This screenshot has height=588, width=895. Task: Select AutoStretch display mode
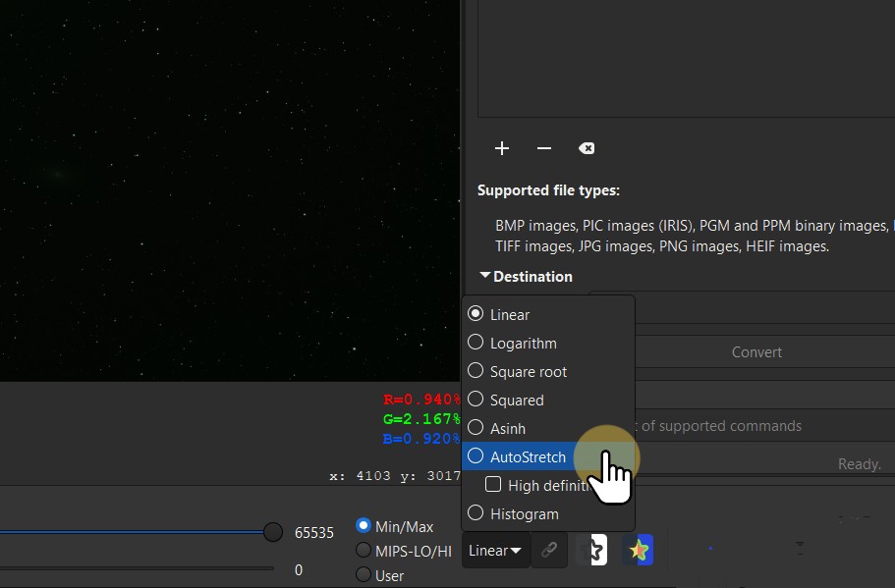(x=528, y=456)
